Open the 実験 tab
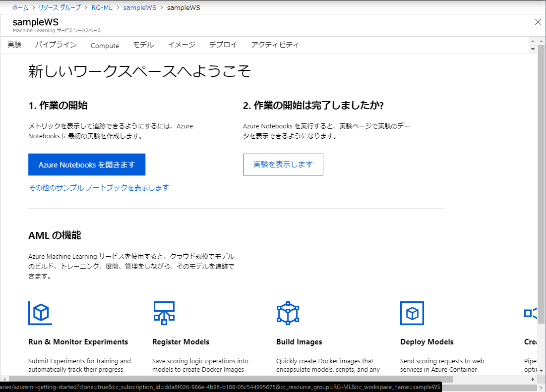The height and width of the screenshot is (392, 546). (14, 45)
